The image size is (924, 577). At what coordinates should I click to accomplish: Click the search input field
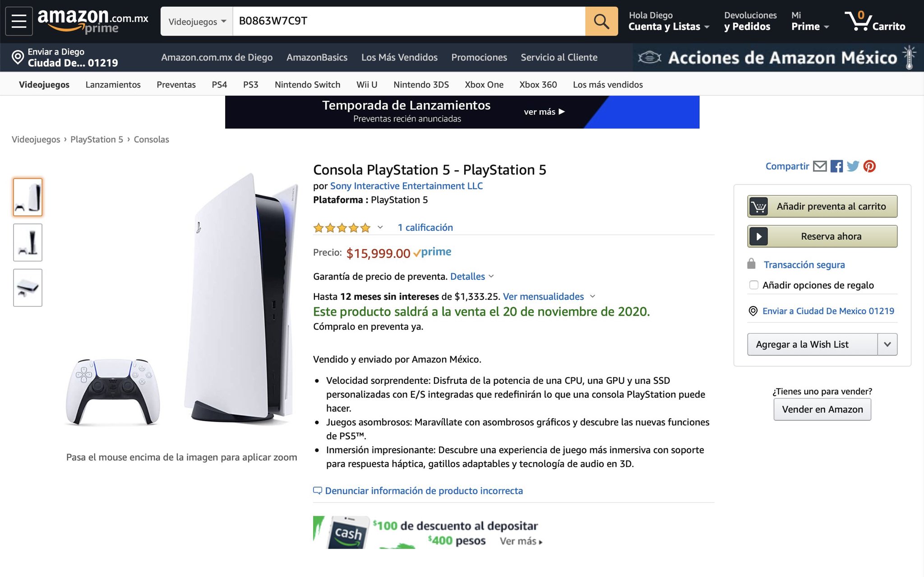[409, 21]
